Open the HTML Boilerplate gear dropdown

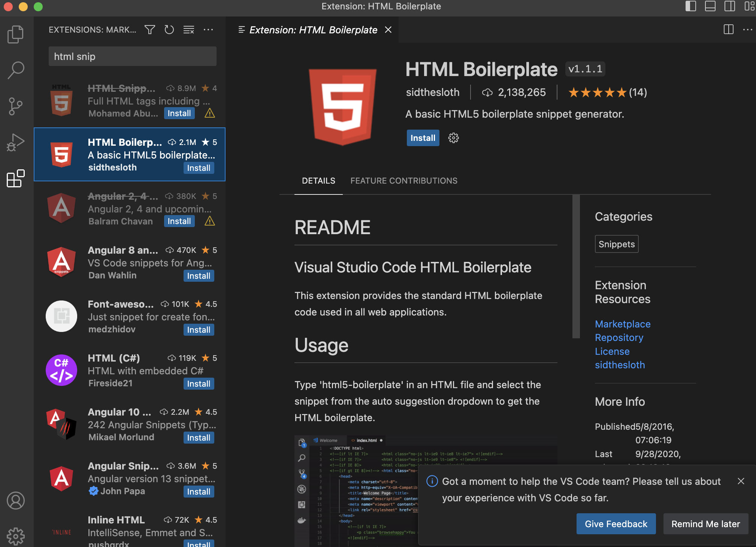[453, 138]
